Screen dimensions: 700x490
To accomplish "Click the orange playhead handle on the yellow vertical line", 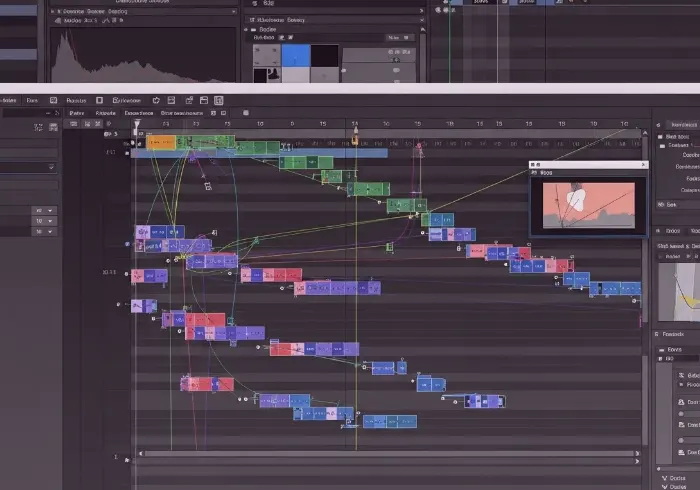I will tap(355, 141).
